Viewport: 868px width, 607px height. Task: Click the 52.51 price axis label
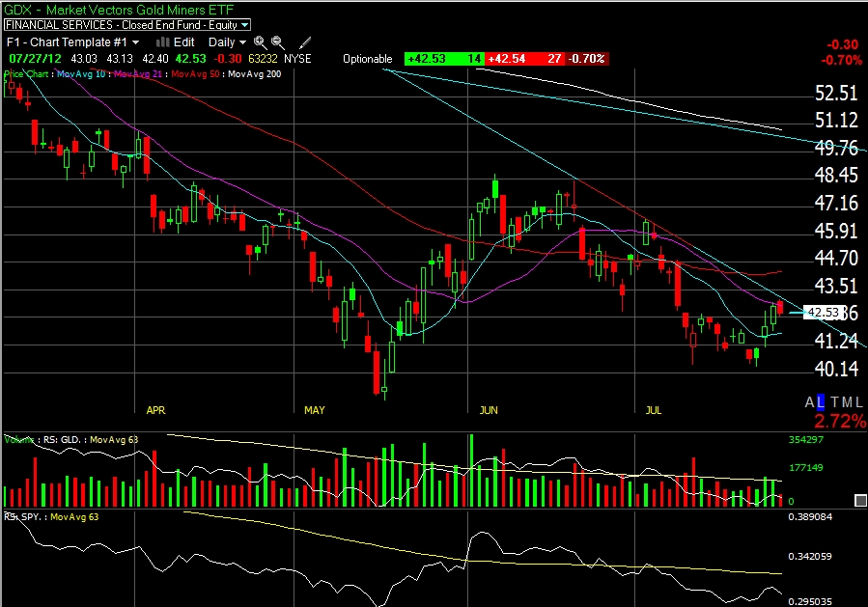[x=836, y=93]
